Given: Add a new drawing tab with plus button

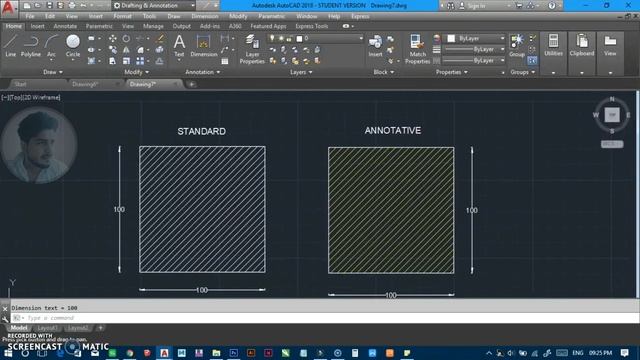Looking at the screenshot, I should point(191,84).
